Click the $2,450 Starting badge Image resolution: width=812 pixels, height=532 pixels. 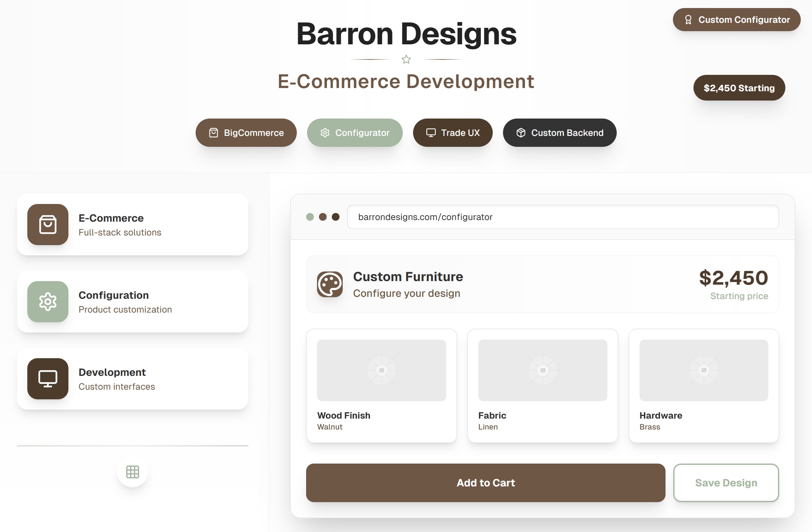click(739, 88)
